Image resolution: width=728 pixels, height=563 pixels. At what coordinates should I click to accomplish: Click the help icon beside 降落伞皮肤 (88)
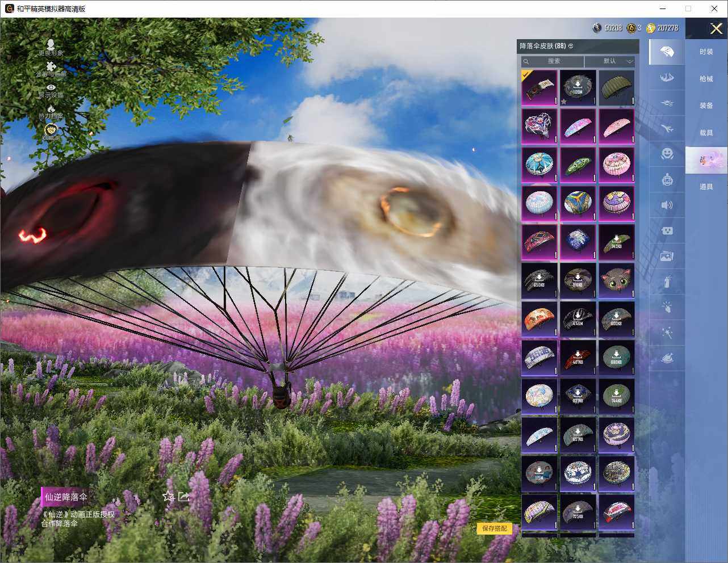tap(571, 47)
